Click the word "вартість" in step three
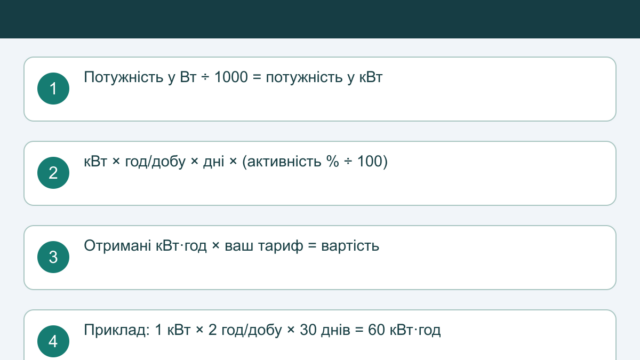The width and height of the screenshot is (640, 360). click(x=350, y=246)
